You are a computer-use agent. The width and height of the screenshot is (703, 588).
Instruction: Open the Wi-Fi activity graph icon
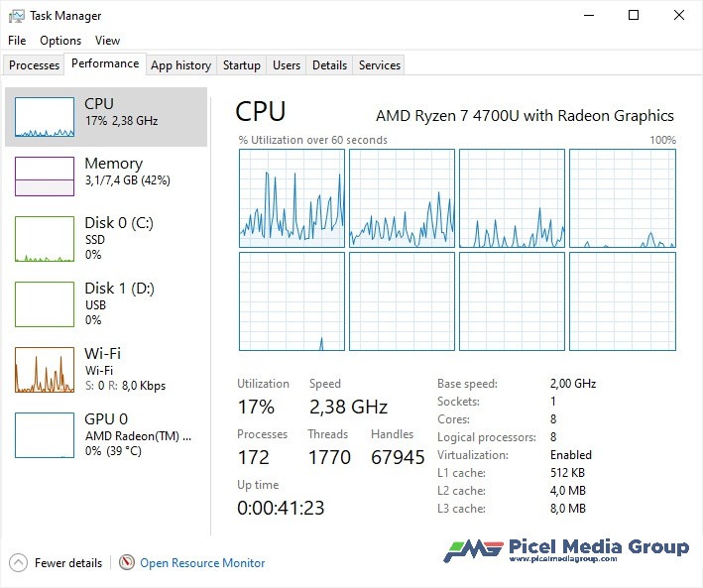coord(45,369)
